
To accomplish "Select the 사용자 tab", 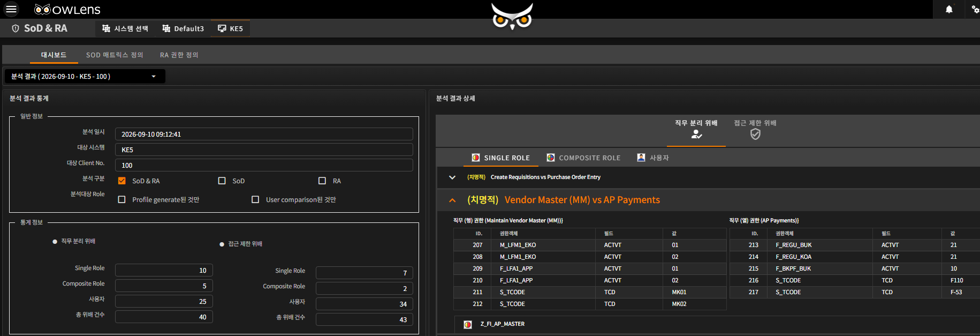I will coord(653,158).
